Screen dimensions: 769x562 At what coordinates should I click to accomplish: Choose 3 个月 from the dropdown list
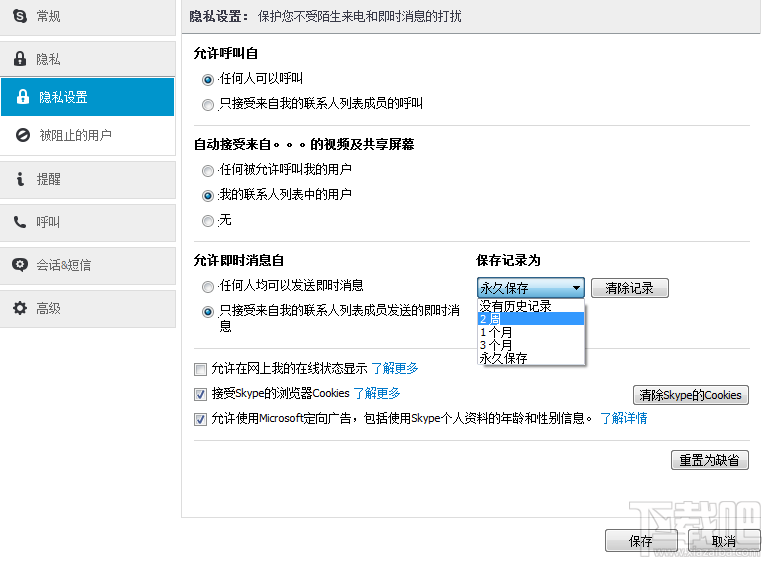[531, 345]
